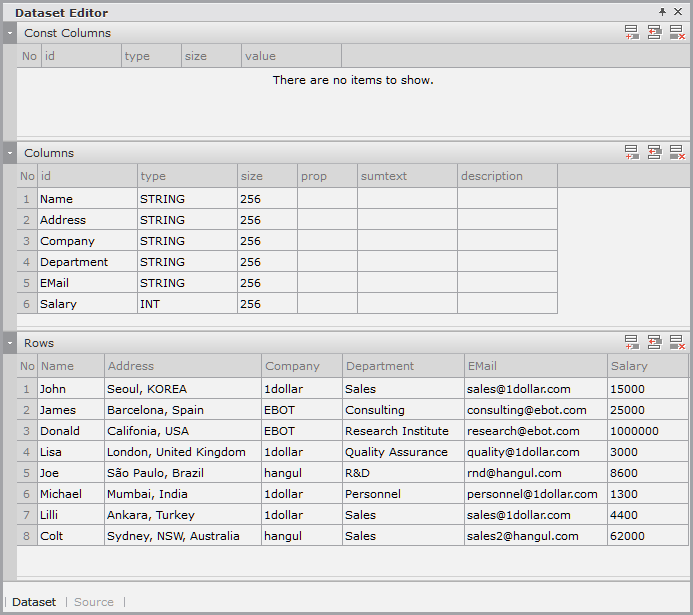
Task: Pin the Dataset Editor panel
Action: [662, 12]
